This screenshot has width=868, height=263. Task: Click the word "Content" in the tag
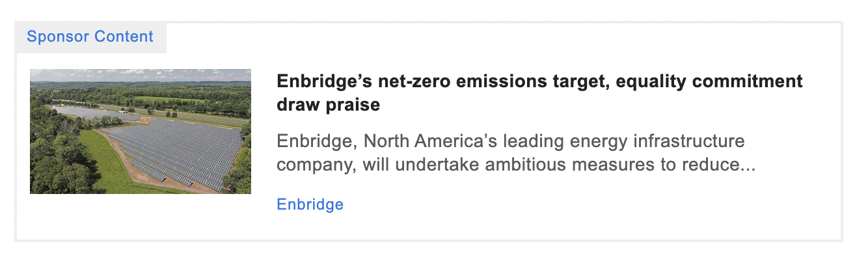(124, 36)
